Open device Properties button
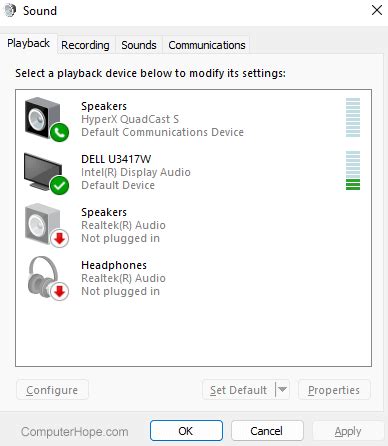388x446 pixels. click(334, 389)
